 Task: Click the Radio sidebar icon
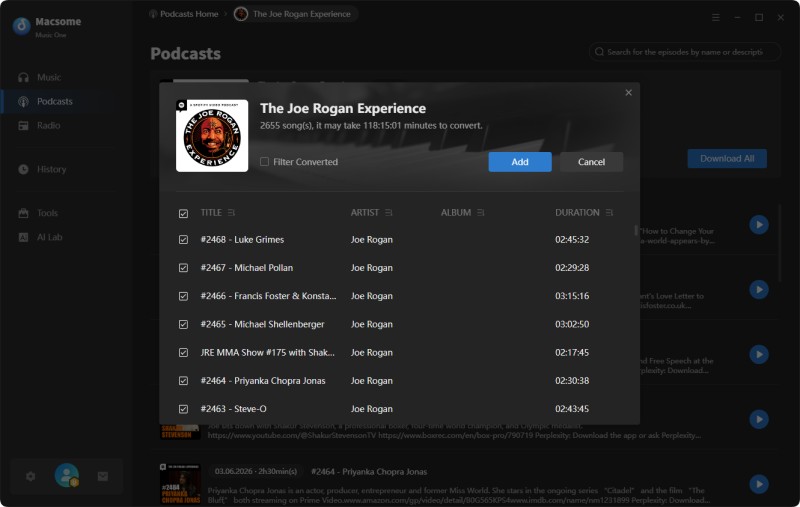click(x=23, y=125)
